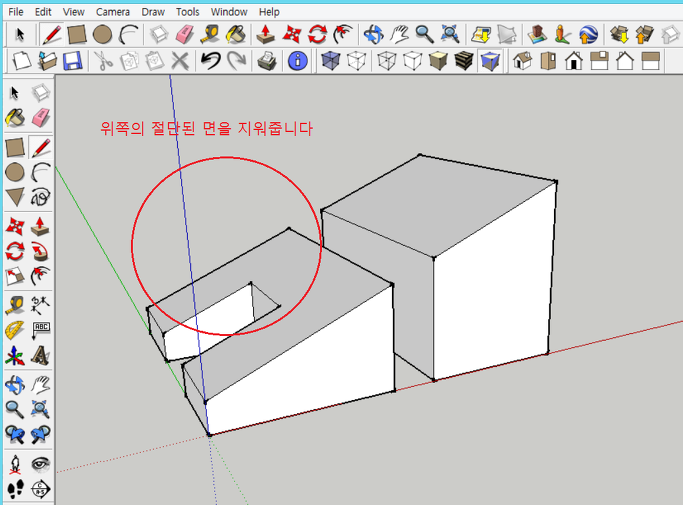683x505 pixels.
Task: Click the Add New Building icon
Action: click(537, 34)
